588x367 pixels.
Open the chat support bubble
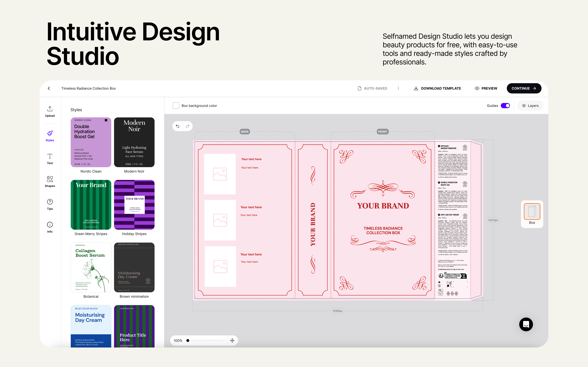(526, 324)
